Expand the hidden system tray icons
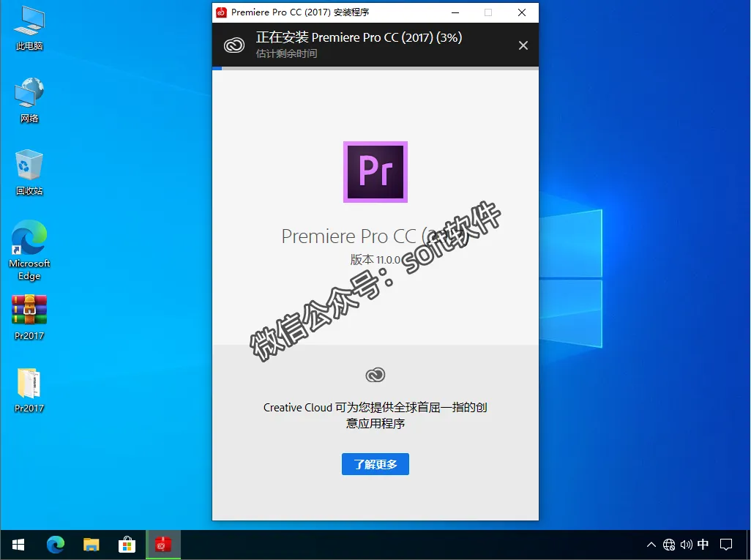 tap(651, 545)
